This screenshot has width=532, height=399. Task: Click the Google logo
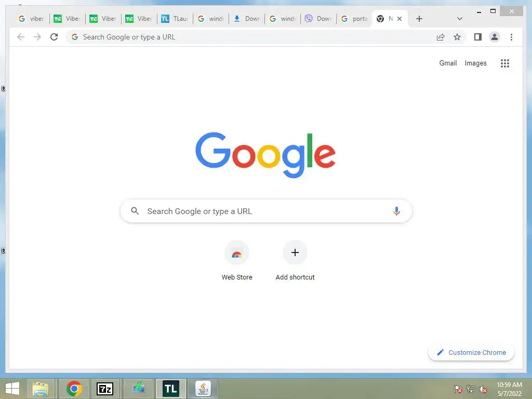[265, 155]
